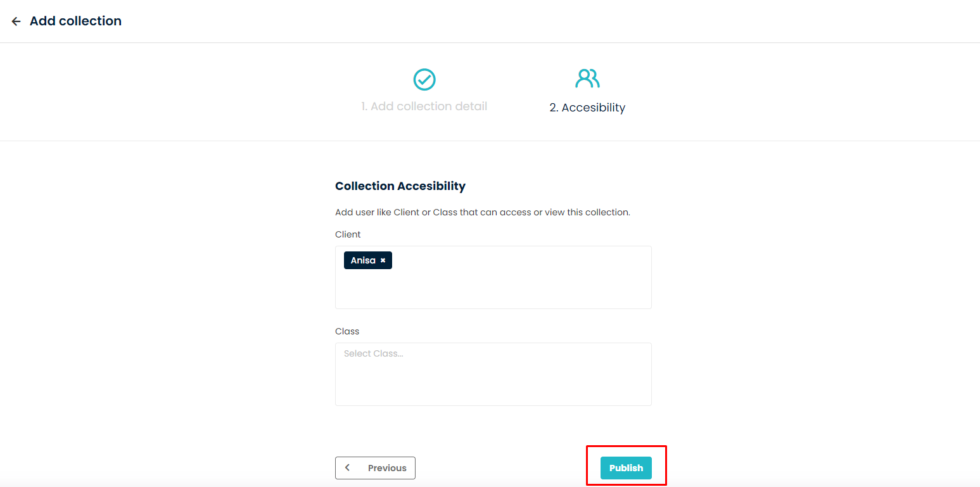Click the checkmark circle step icon
Image resolution: width=980 pixels, height=487 pixels.
(x=424, y=80)
